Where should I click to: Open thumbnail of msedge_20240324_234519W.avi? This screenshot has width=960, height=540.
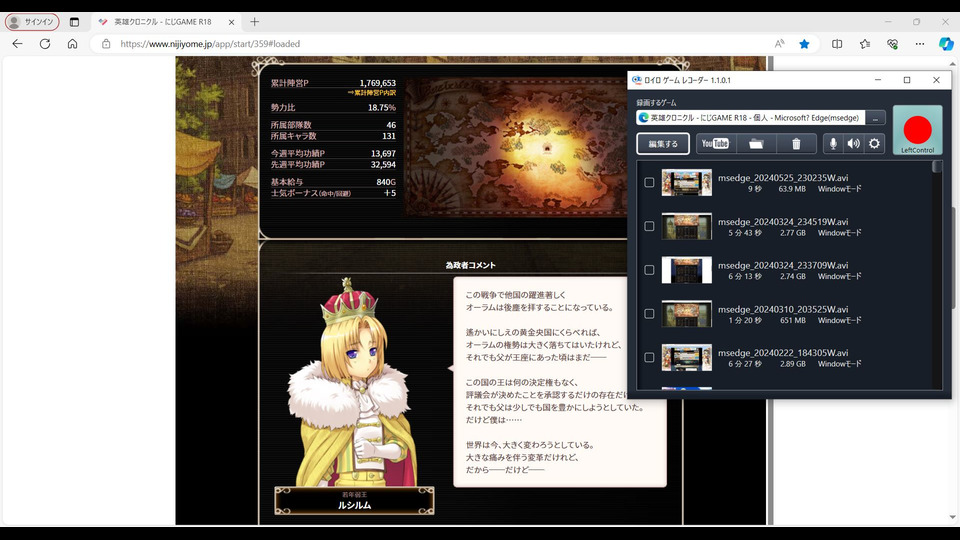686,226
